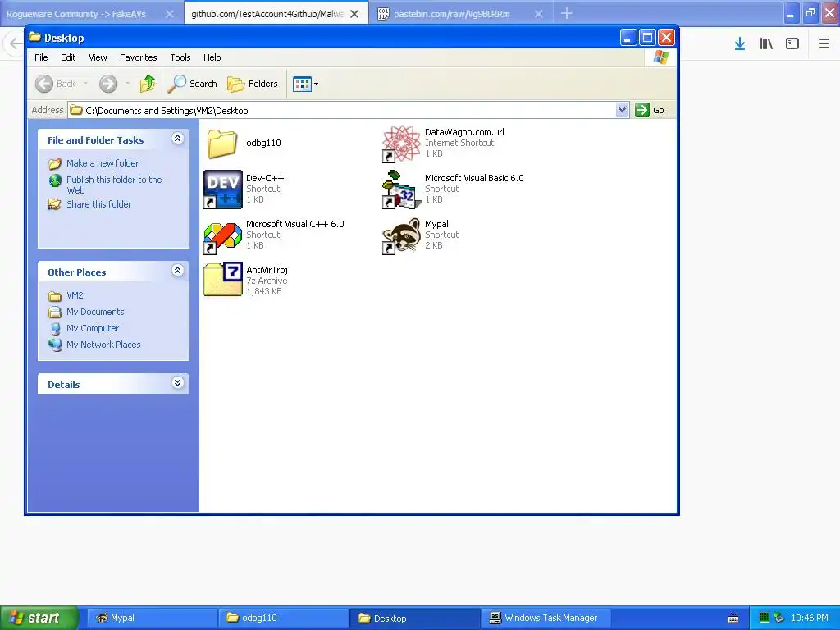Click the Desktop window title folder icon

(34, 37)
